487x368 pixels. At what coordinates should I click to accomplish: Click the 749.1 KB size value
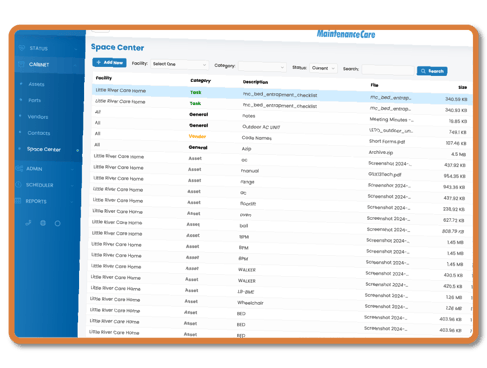[458, 132]
